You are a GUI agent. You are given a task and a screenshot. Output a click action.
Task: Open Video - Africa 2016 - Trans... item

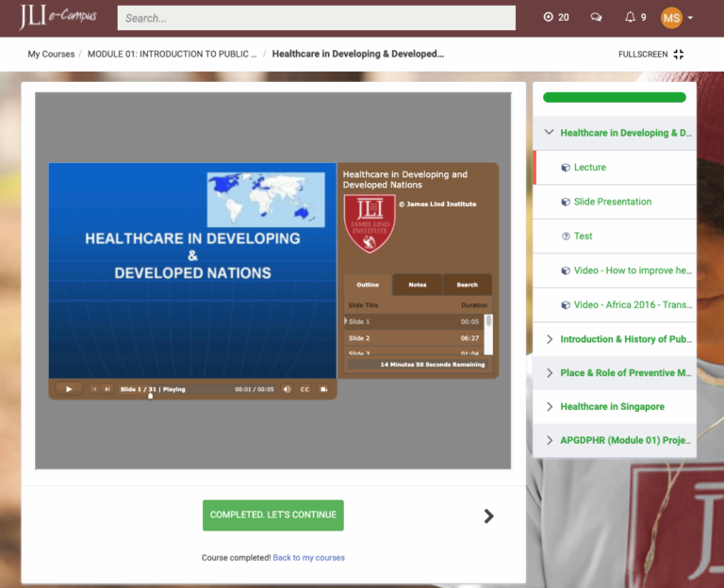pos(633,304)
